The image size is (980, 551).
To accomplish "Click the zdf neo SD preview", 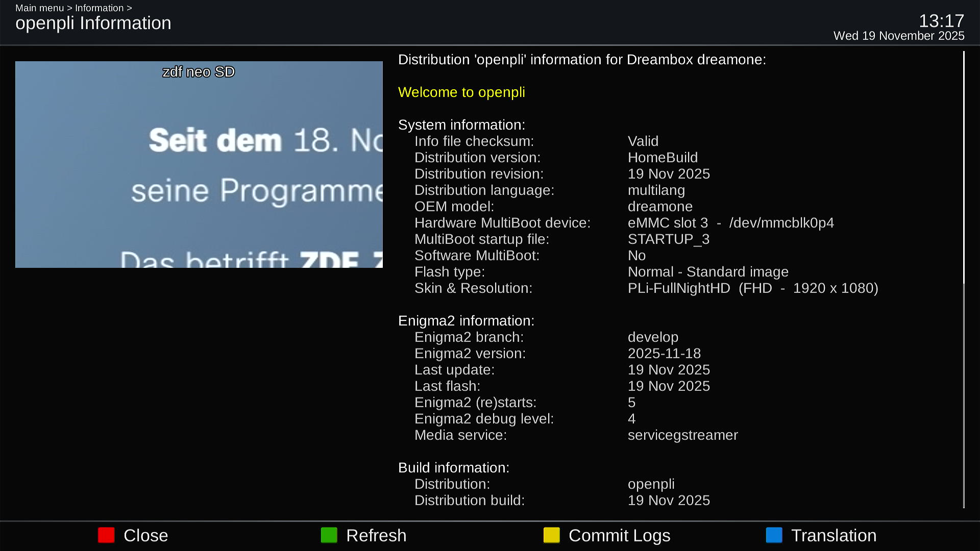I will point(199,164).
